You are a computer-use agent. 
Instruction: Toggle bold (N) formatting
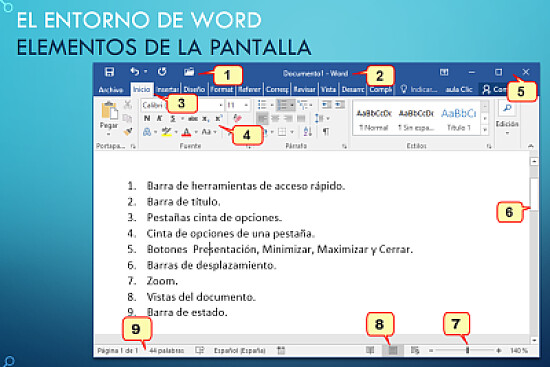pos(147,118)
